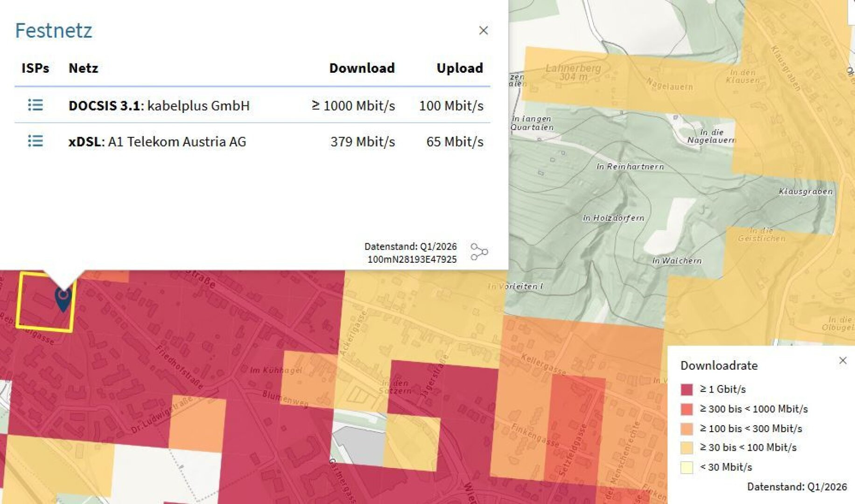Click grid cell ID 100mN28193E47925

(412, 259)
